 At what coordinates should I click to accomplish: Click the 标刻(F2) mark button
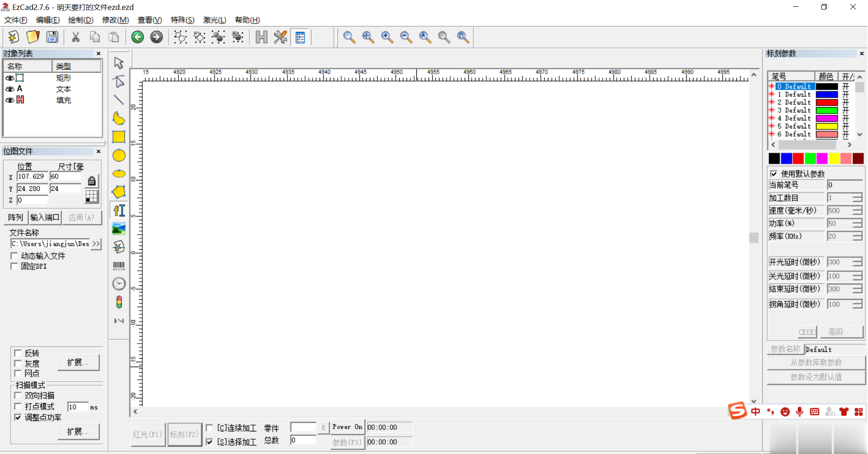pyautogui.click(x=184, y=435)
